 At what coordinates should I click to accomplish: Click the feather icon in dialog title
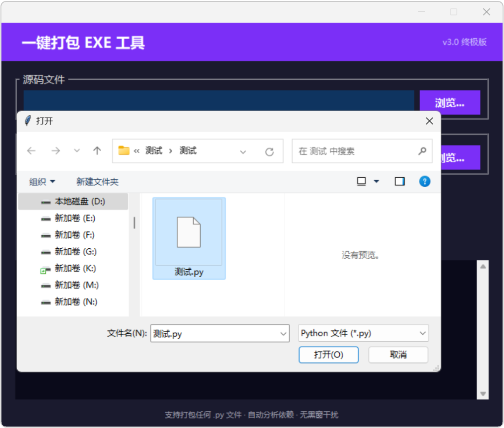(28, 121)
